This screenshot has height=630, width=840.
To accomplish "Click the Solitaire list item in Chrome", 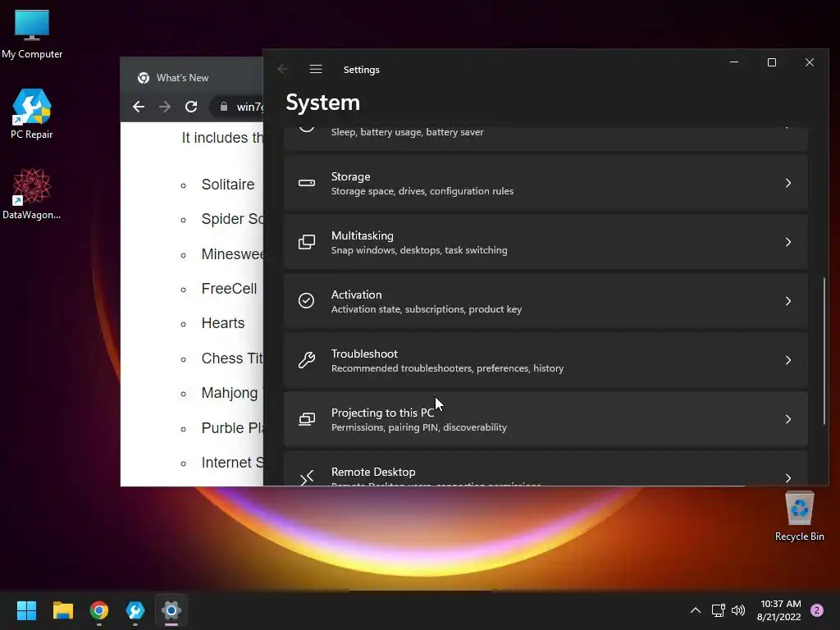I will pos(228,185).
